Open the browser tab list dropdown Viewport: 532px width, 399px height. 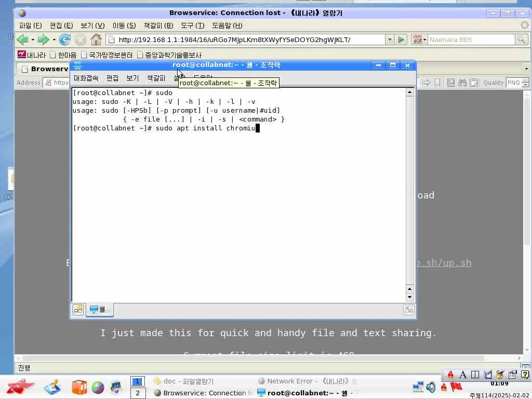pos(526,69)
